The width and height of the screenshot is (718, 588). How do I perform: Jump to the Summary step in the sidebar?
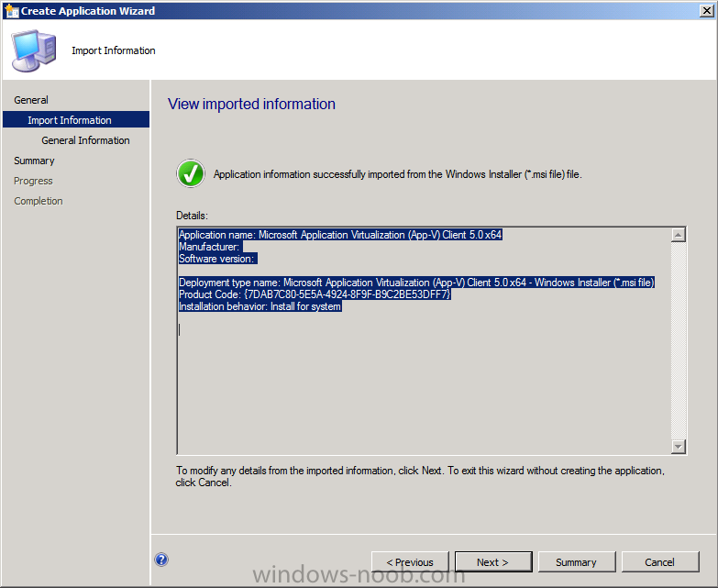[34, 161]
